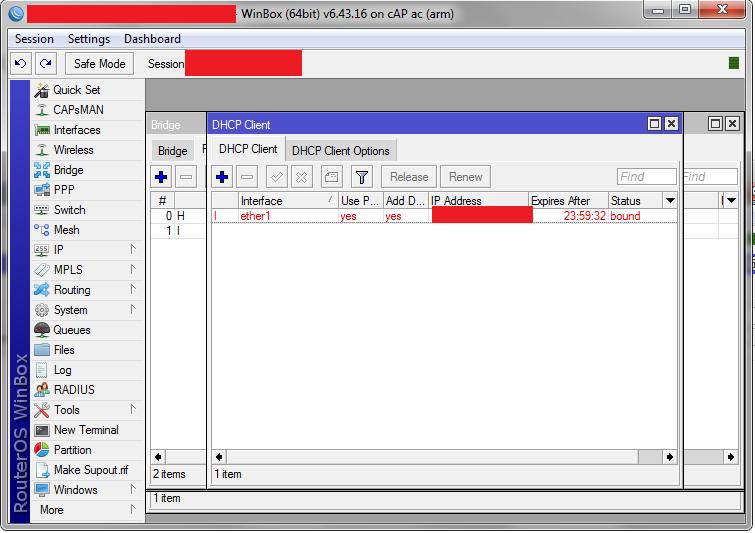Screen dimensions: 755x533
Task: Sort by IP Address column header
Action: coord(479,200)
